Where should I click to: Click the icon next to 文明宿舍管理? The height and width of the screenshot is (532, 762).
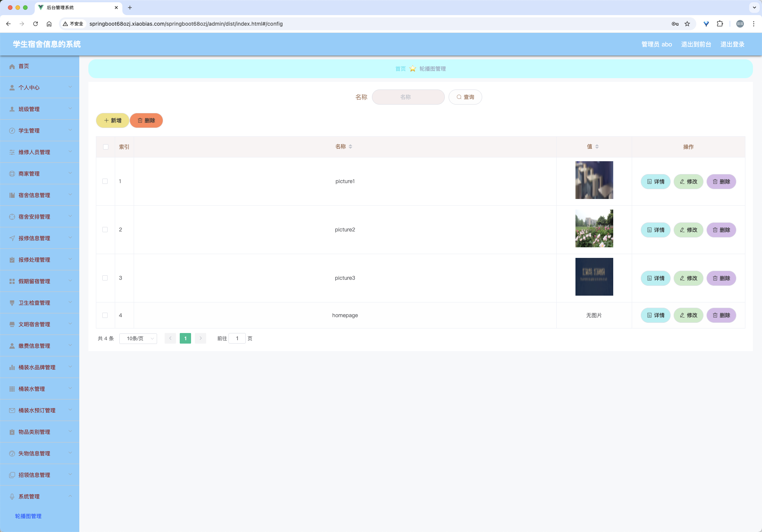[x=12, y=324]
